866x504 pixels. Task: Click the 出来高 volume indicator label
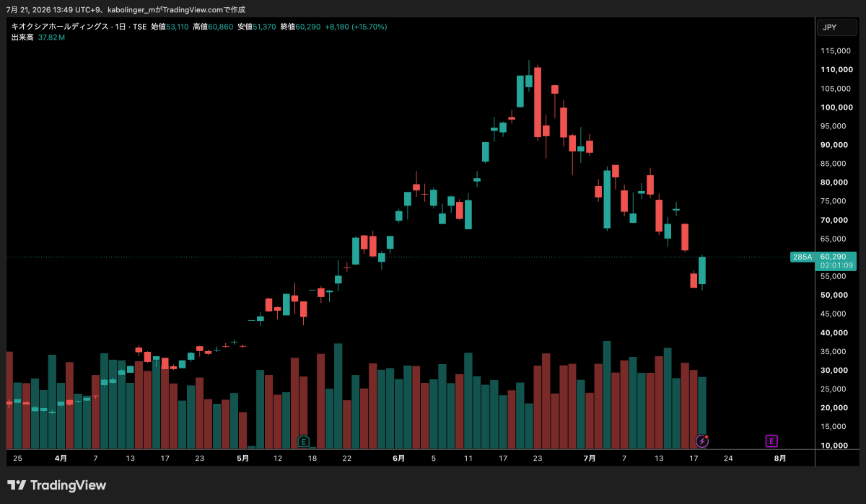coord(22,37)
